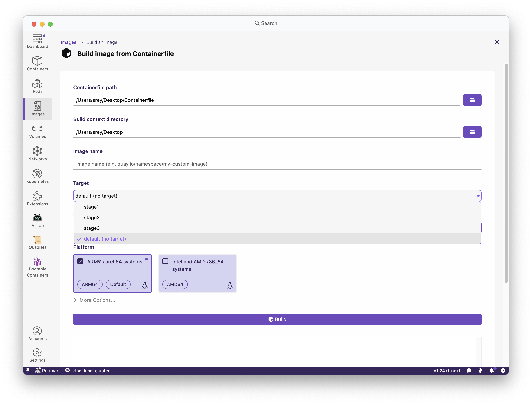
Task: Select the default (no target) option
Action: click(x=105, y=239)
